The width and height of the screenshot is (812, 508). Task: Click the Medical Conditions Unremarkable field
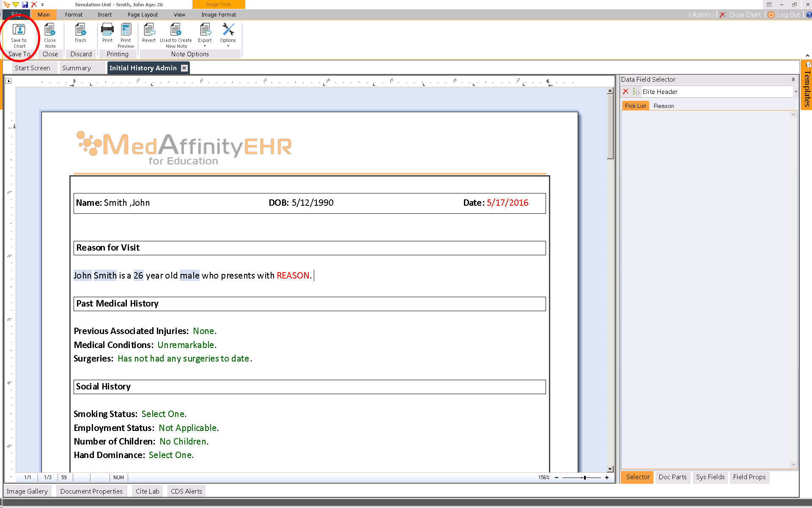(x=186, y=345)
